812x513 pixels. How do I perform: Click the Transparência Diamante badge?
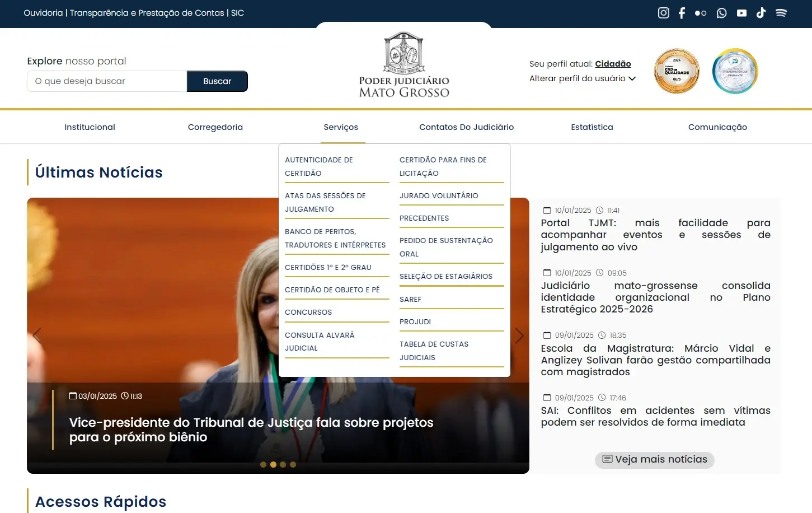point(735,71)
